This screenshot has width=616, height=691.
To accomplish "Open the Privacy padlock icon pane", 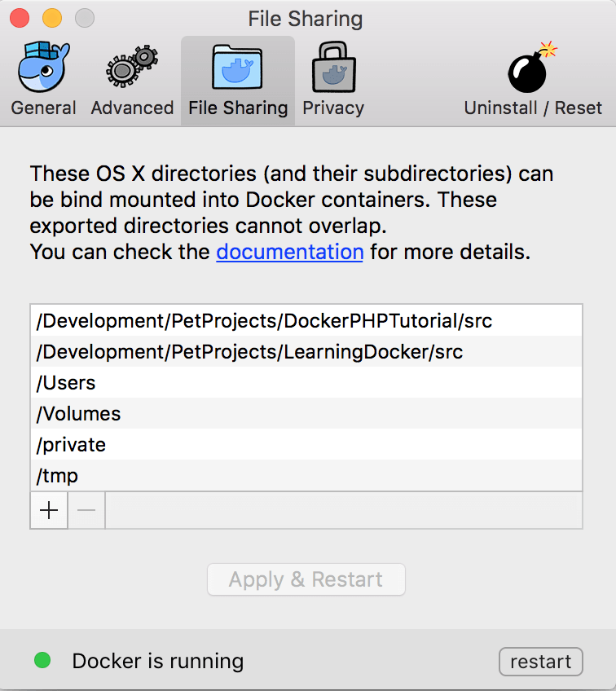I will coord(333,67).
